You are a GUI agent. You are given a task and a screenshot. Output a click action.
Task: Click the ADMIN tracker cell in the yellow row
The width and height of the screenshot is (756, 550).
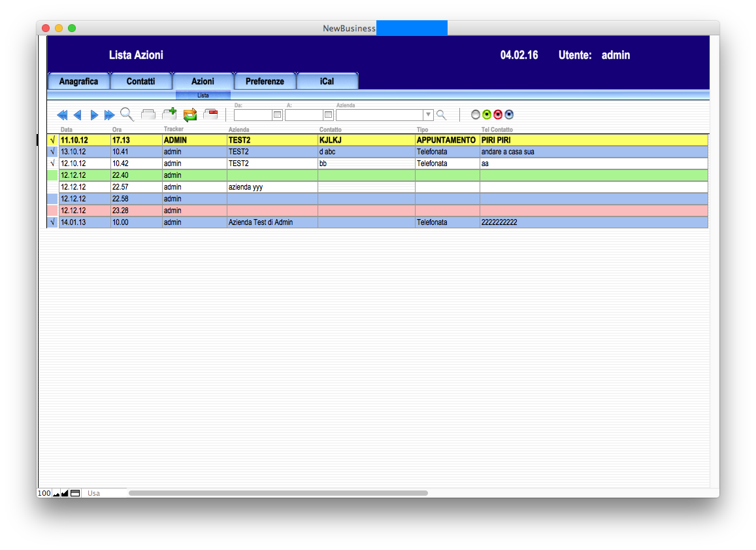click(x=194, y=140)
